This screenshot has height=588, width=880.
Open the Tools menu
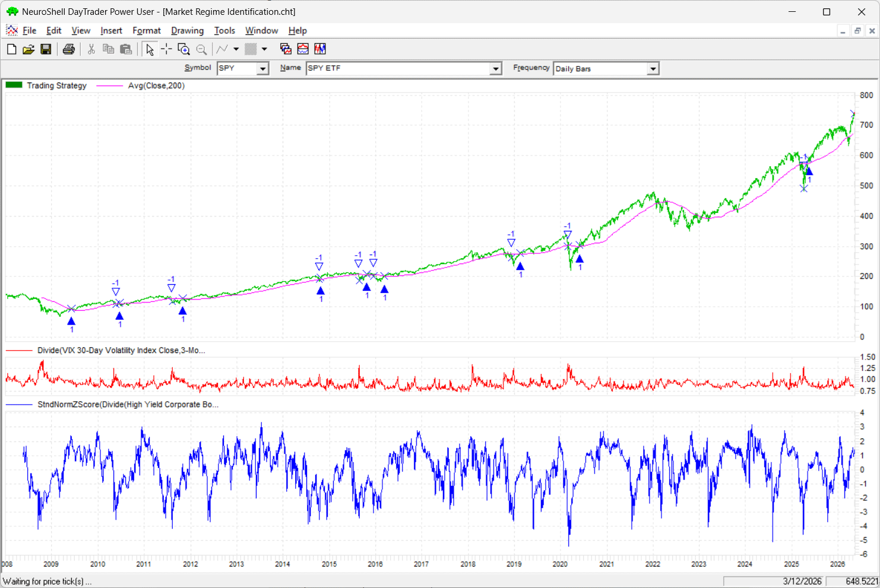[x=224, y=31]
